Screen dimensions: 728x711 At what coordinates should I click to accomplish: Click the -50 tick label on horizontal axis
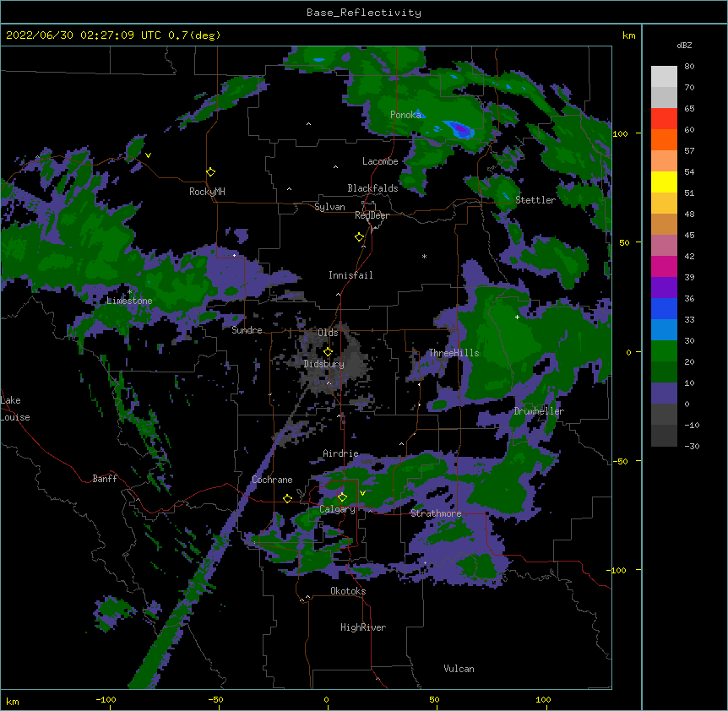(x=215, y=699)
